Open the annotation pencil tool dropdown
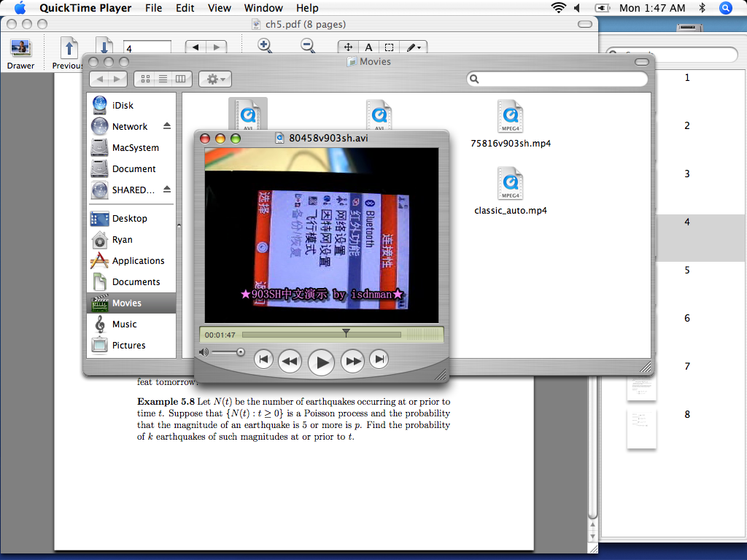Viewport: 747px width, 560px height. pyautogui.click(x=413, y=47)
